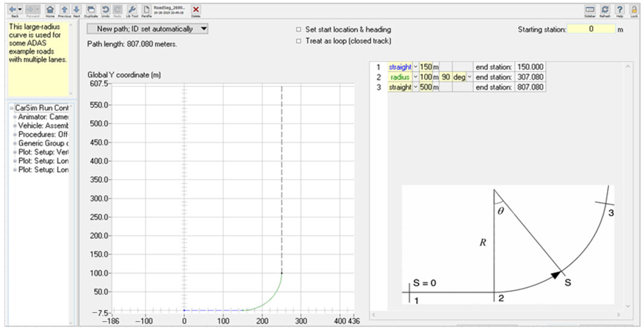Open Help question mark icon
The width and height of the screenshot is (644, 331).
(620, 10)
